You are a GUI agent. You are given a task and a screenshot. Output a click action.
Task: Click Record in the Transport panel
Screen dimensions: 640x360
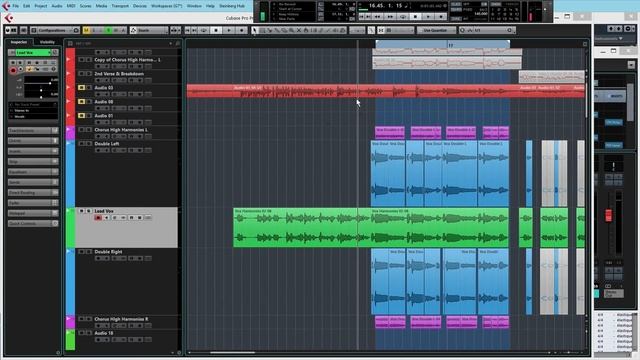point(441,17)
